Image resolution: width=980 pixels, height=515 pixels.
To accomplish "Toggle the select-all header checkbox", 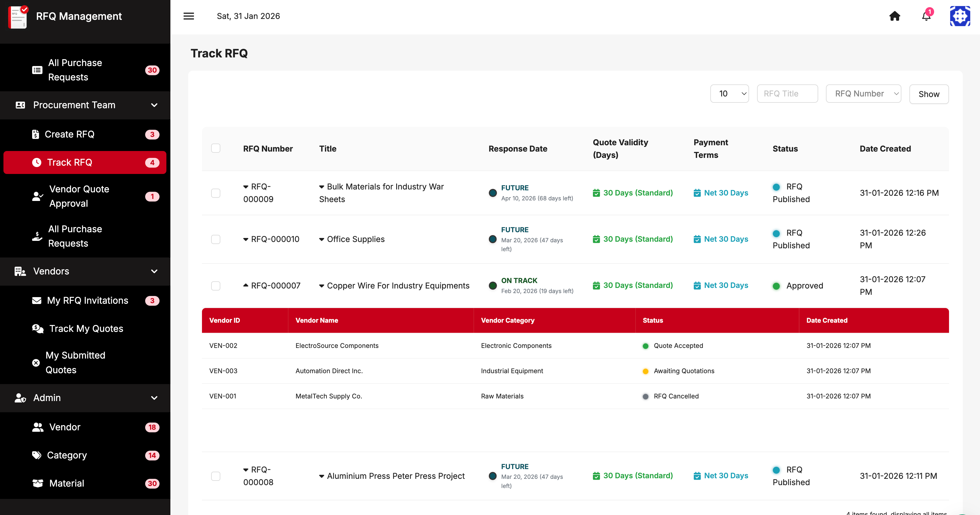I will tap(216, 148).
